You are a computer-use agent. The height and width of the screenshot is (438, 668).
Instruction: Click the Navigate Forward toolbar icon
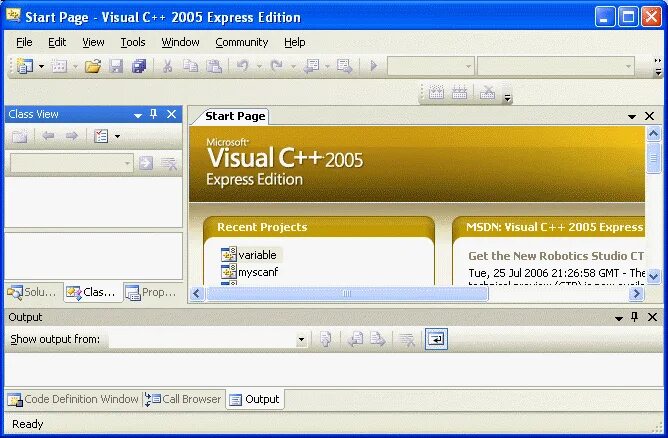pos(344,66)
